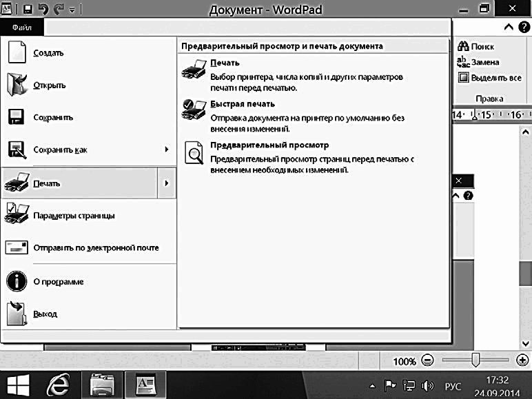This screenshot has height=399, width=532.
Task: Click the WordPad taskbar button
Action: pyautogui.click(x=146, y=385)
